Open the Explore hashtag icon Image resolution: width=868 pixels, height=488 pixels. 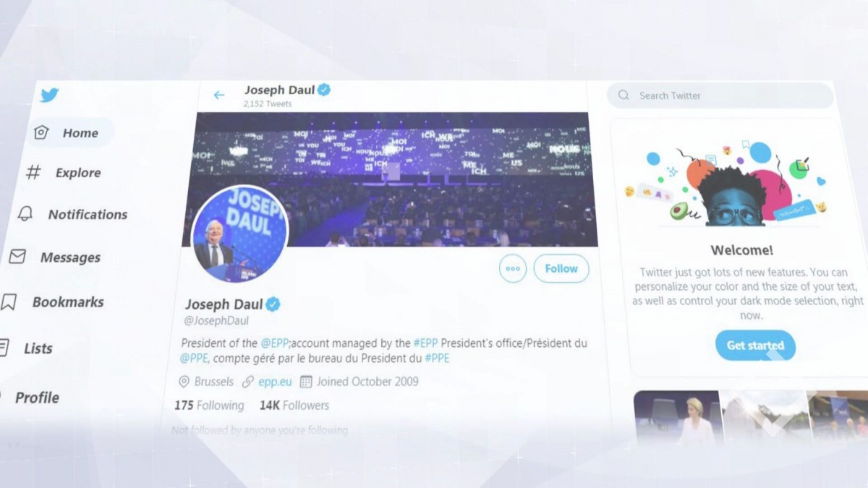click(33, 172)
